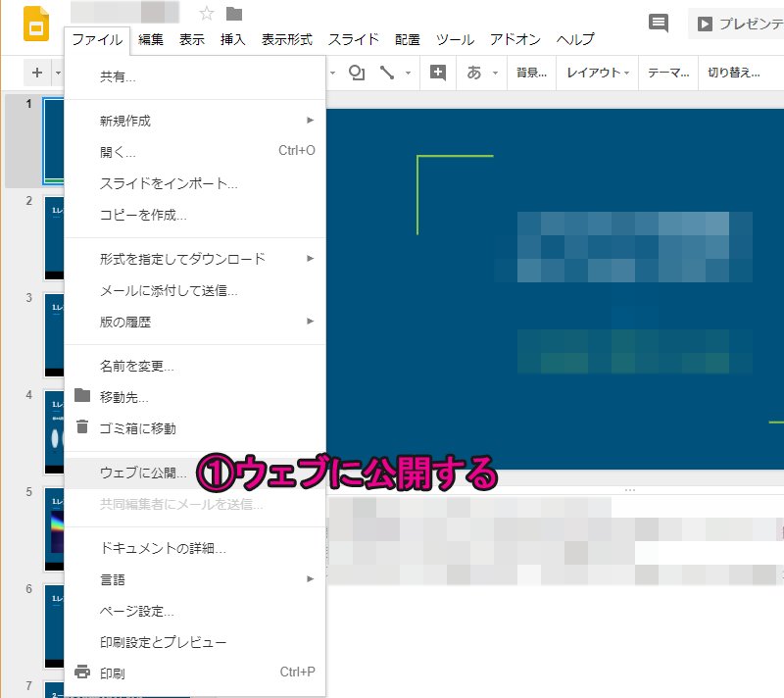Select ウェブに公開... menu entry
The width and height of the screenshot is (784, 698).
pyautogui.click(x=195, y=473)
